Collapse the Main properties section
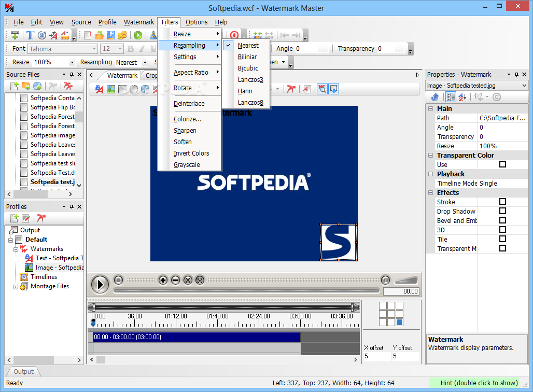Viewport: 533px width, 392px height. 431,109
